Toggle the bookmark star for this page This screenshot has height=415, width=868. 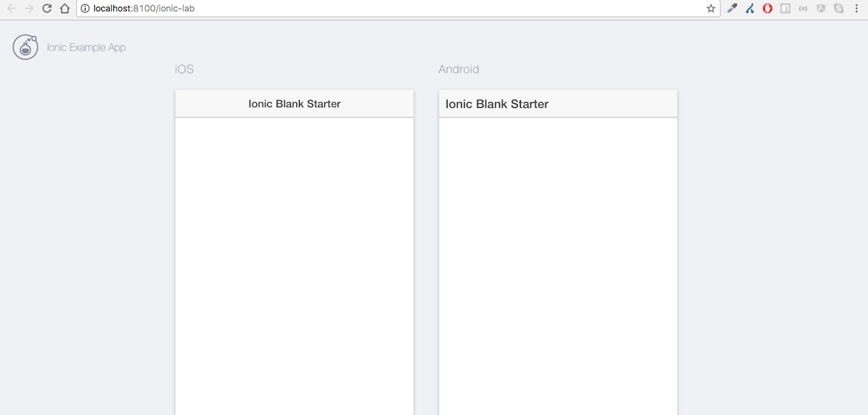pos(711,8)
